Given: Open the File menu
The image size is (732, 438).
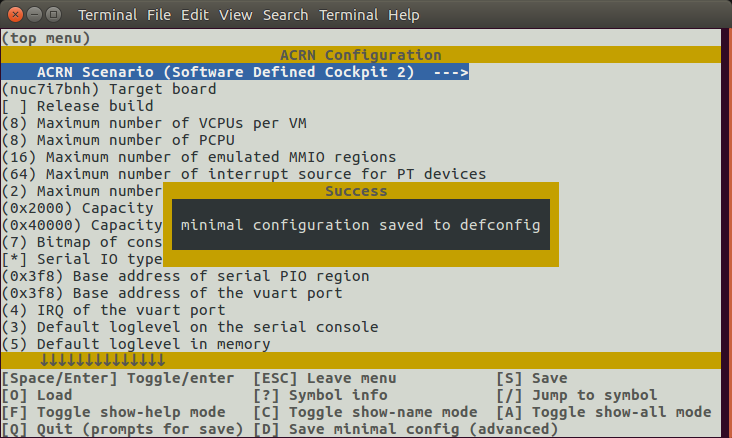Looking at the screenshot, I should pos(159,15).
